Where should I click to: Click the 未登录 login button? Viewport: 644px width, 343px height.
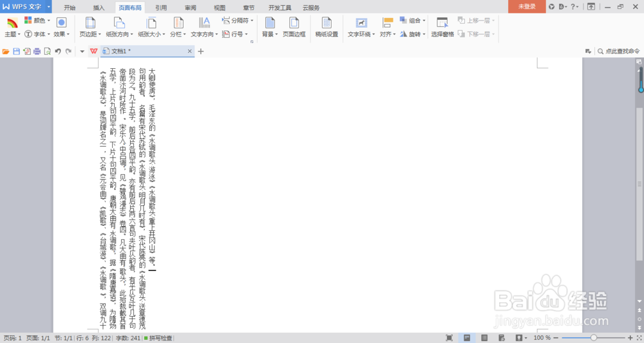point(527,6)
